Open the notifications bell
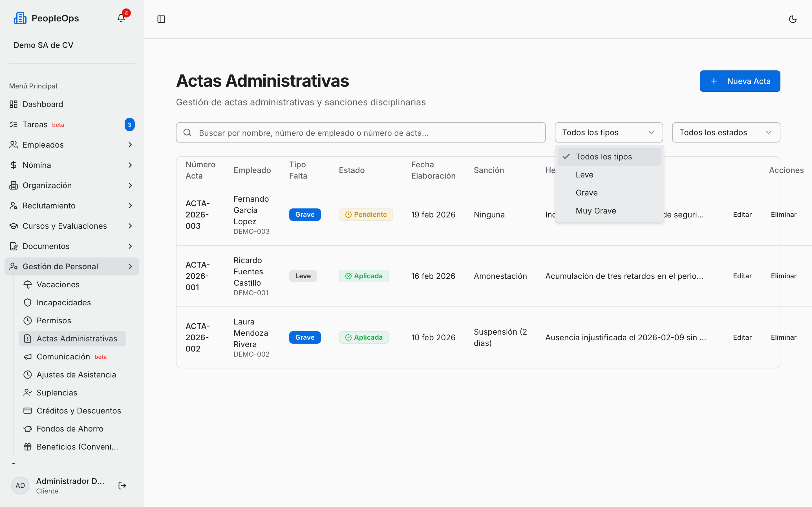Image resolution: width=812 pixels, height=507 pixels. tap(121, 18)
